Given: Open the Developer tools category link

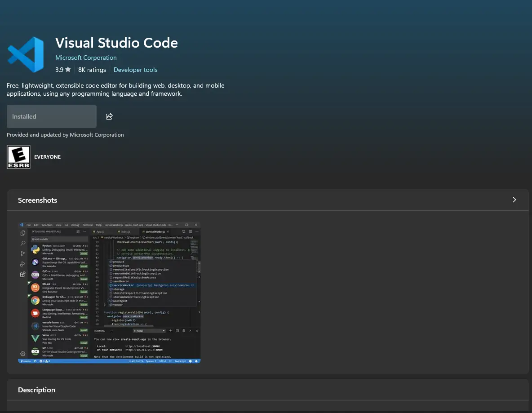Looking at the screenshot, I should point(135,70).
